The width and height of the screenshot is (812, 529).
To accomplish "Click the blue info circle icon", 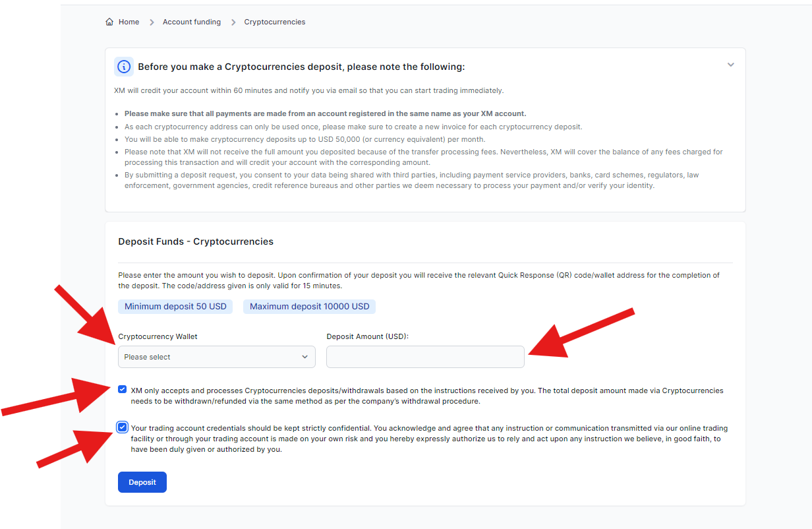I will coord(123,67).
